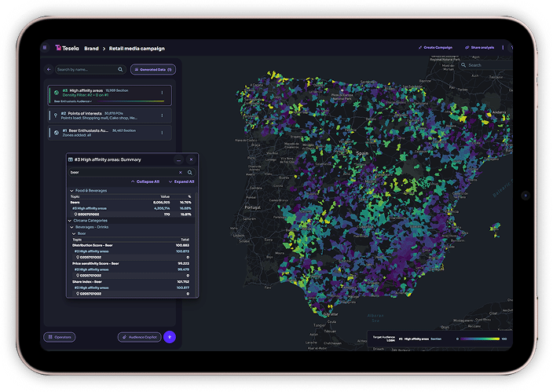Open the hamburger menu beside Teselo logo

[x=46, y=48]
